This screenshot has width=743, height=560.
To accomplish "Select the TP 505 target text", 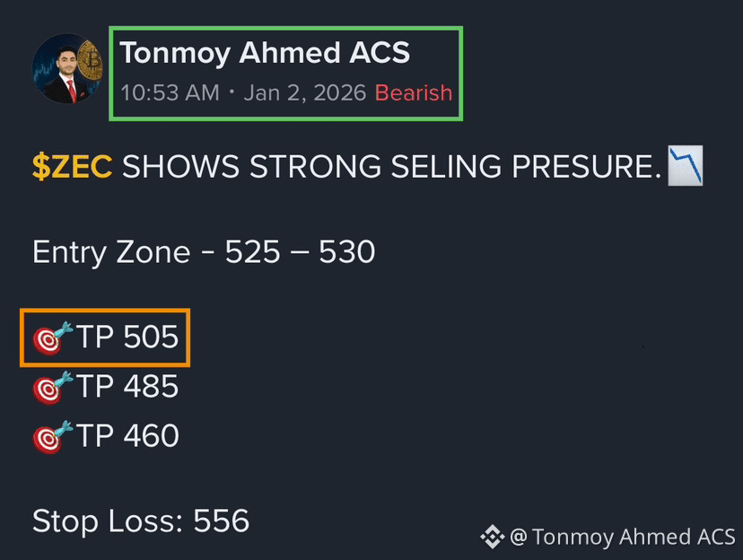I will coord(127,337).
